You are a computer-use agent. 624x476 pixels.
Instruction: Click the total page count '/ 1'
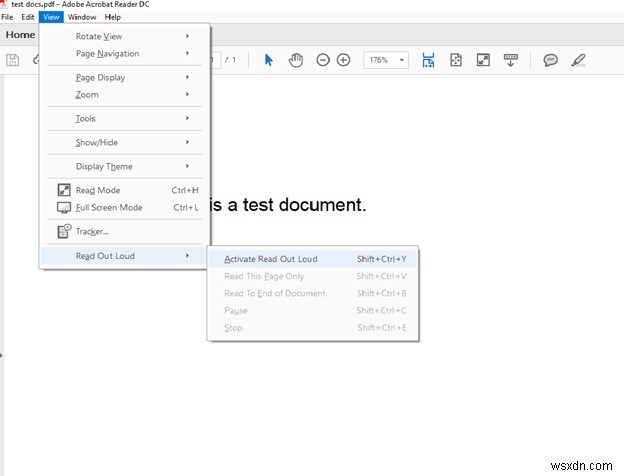[x=230, y=60]
